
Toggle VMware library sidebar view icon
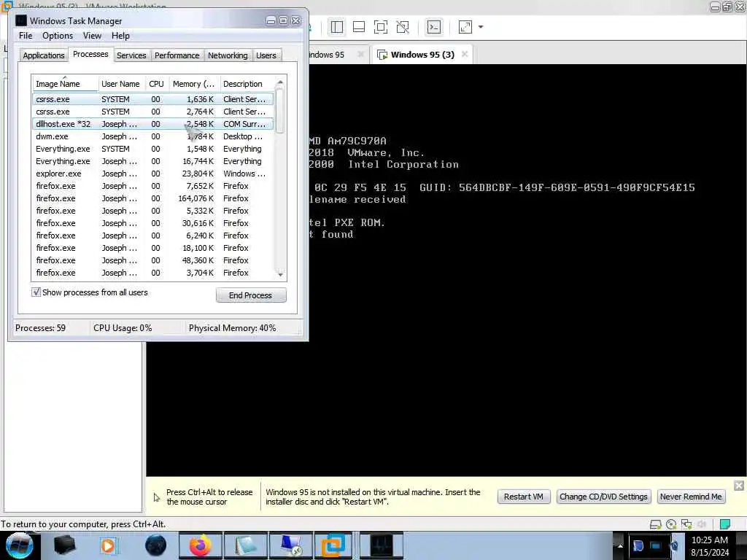tap(337, 27)
